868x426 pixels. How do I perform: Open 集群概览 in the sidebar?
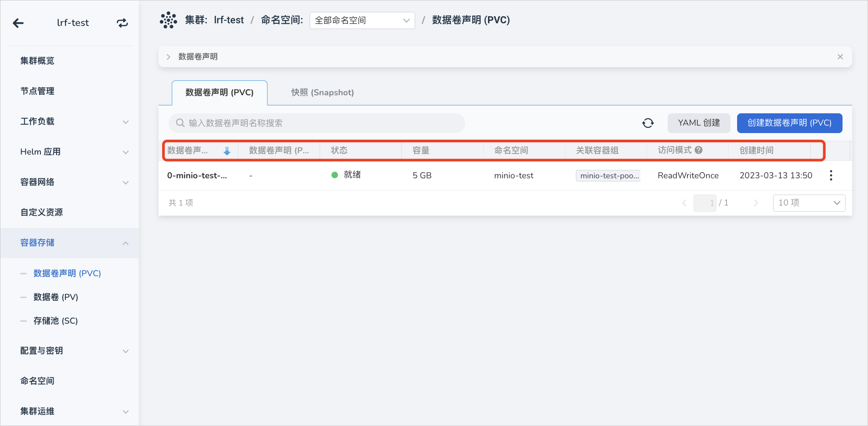tap(37, 61)
